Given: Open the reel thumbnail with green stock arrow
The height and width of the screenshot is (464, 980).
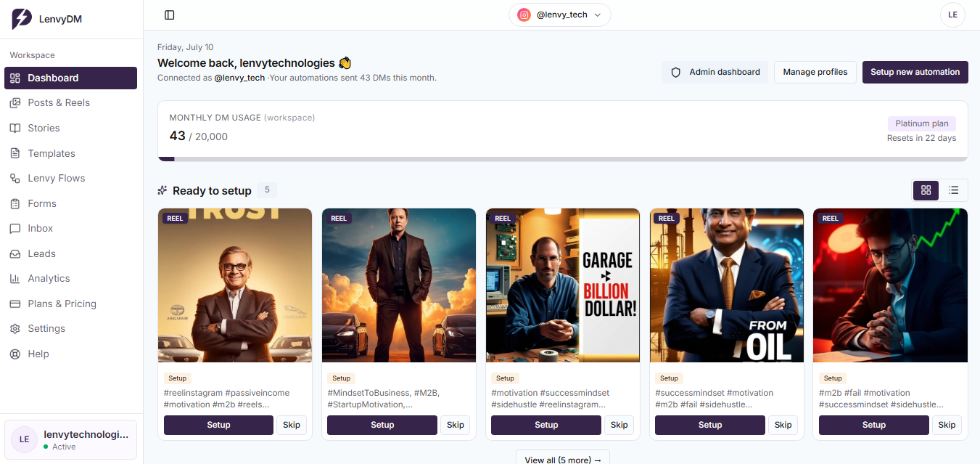Looking at the screenshot, I should [x=891, y=285].
